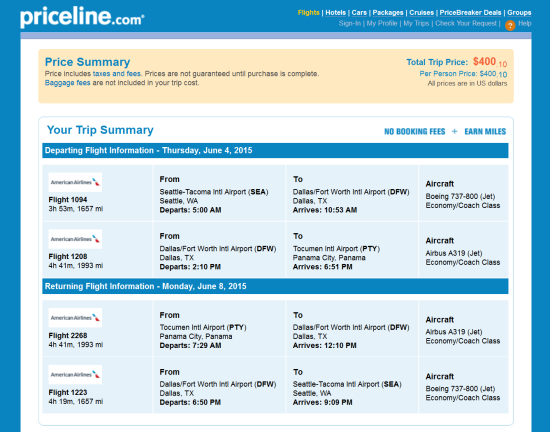This screenshot has height=432, width=550.
Task: Open the Cruises navigation link
Action: click(422, 13)
